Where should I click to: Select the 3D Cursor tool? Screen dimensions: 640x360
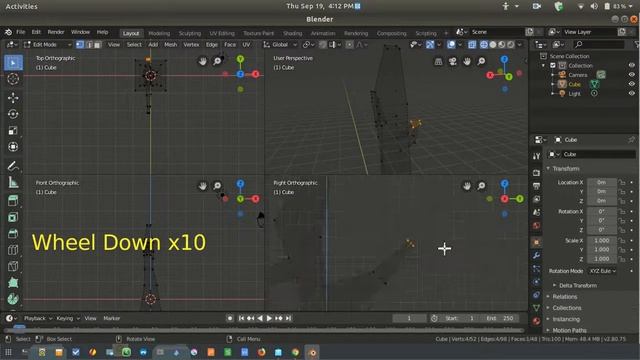[x=13, y=79]
